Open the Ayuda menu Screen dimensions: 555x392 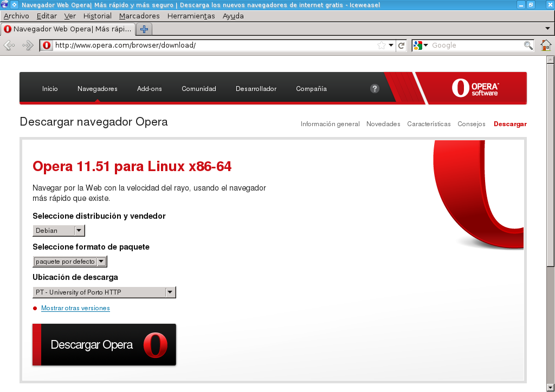233,16
